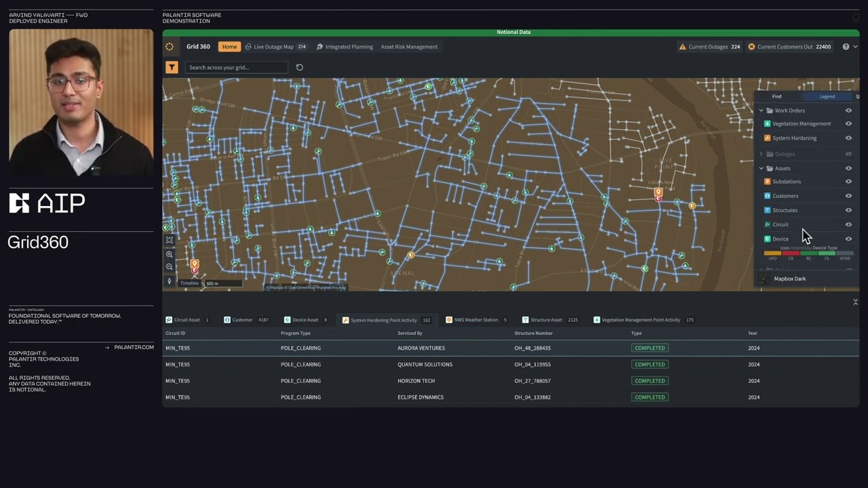This screenshot has width=868, height=488.
Task: Expand the Outages group chevron
Action: [x=761, y=154]
